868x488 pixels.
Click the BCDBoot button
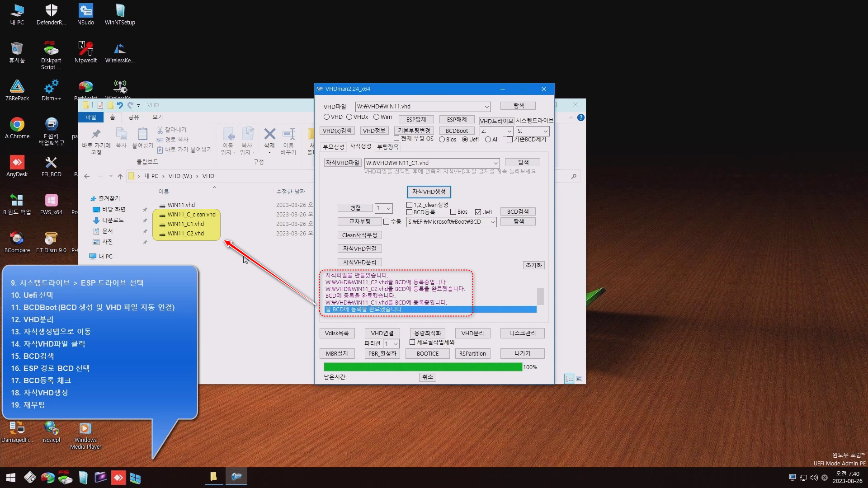point(457,131)
